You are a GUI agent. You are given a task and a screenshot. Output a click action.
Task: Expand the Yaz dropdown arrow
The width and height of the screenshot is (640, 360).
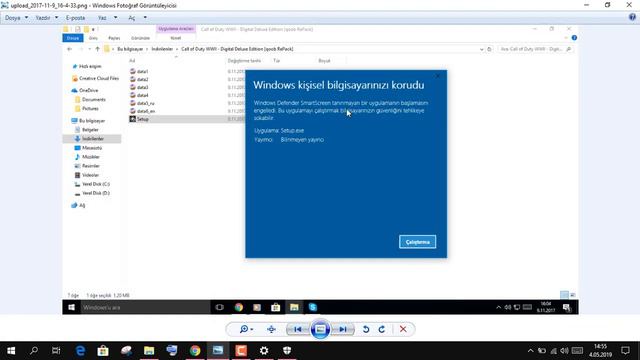pyautogui.click(x=116, y=18)
